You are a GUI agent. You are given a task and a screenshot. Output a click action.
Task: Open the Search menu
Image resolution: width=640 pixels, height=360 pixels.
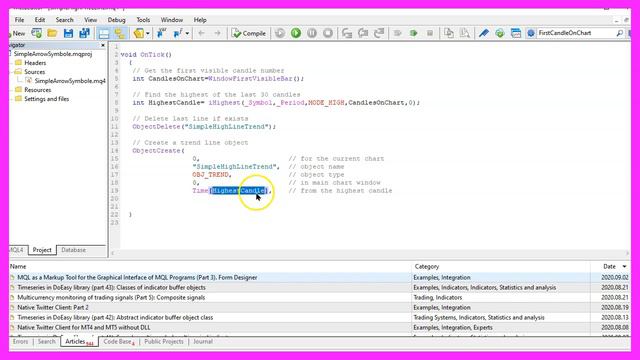coord(64,20)
